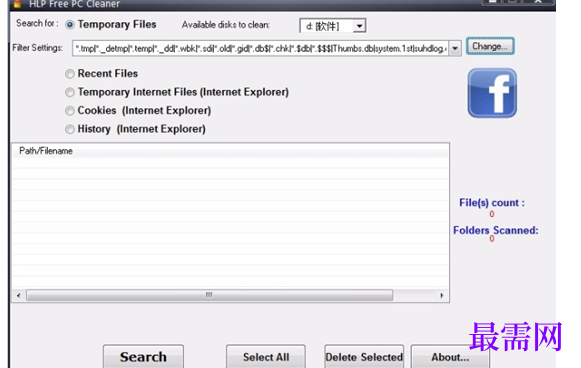Expand the Filter Settings dropdown arrow
This screenshot has width=581, height=368.
(x=455, y=49)
